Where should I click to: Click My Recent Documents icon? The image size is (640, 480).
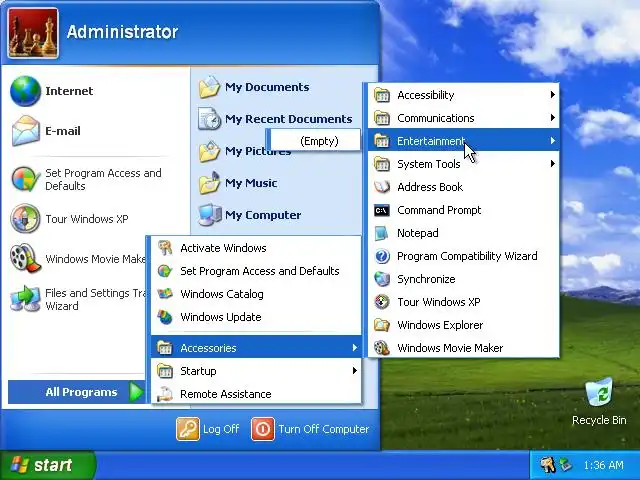point(209,119)
